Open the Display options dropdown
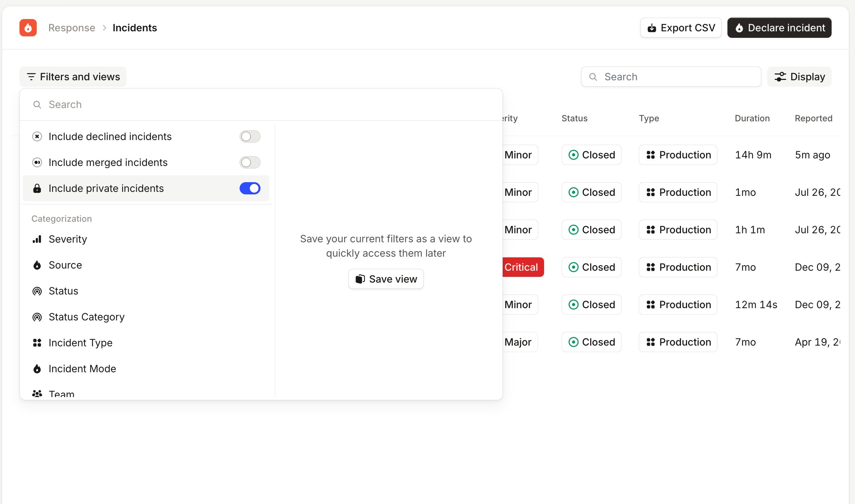The image size is (855, 504). (x=799, y=77)
